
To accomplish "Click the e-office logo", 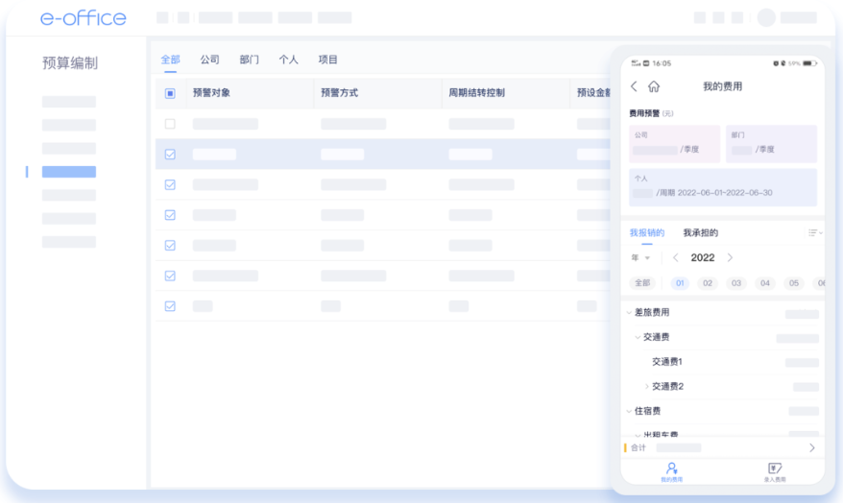I will tap(84, 17).
